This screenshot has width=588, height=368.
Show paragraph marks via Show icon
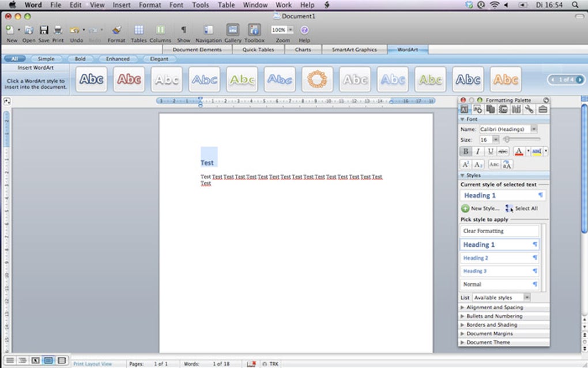183,30
